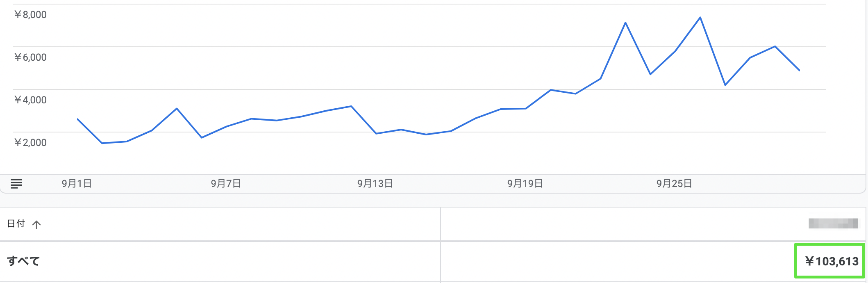The width and height of the screenshot is (868, 283).
Task: Click the ¥4,000 y-axis label
Action: click(30, 100)
